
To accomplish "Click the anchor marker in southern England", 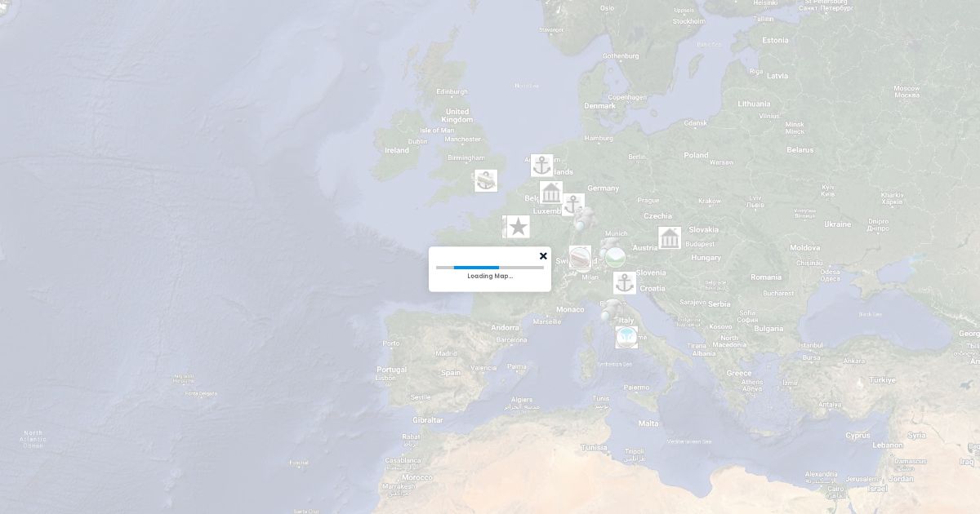I will pos(486,180).
